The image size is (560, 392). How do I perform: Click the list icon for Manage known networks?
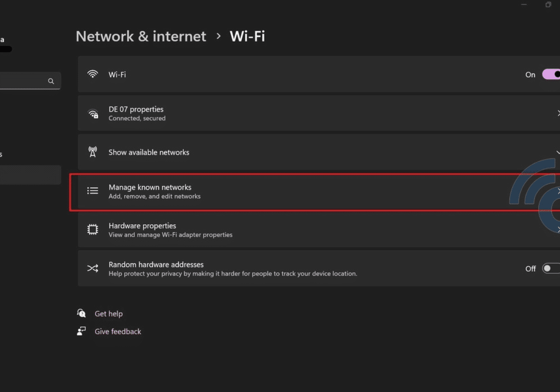pos(92,191)
